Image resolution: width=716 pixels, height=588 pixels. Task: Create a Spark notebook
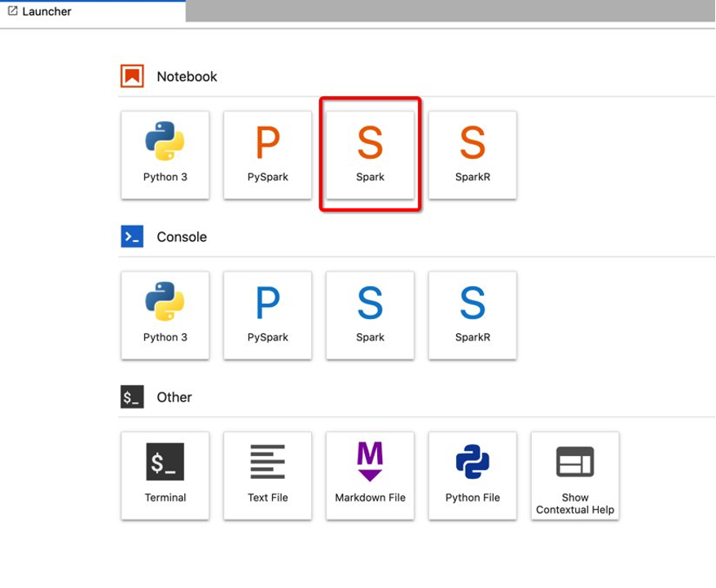click(x=370, y=155)
